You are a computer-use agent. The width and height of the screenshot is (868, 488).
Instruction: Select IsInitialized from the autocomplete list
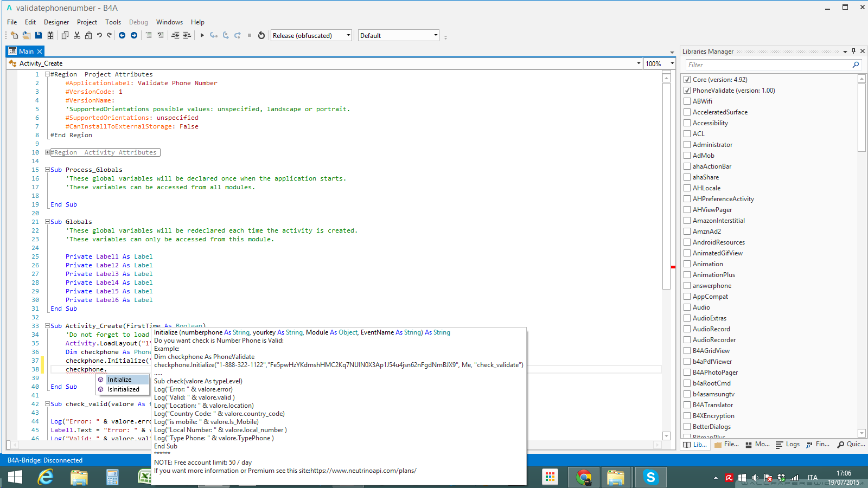click(123, 389)
